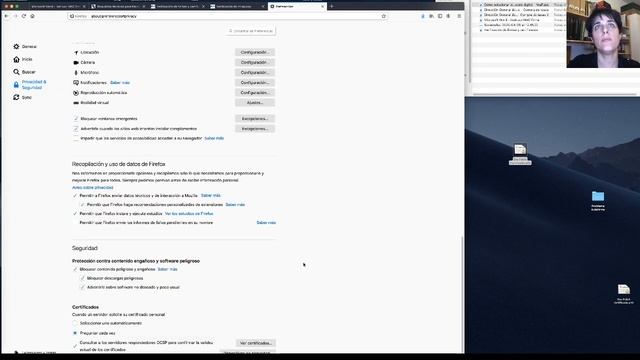This screenshot has width=640, height=360.
Task: Switch to the second browser tab
Action: coord(117,7)
